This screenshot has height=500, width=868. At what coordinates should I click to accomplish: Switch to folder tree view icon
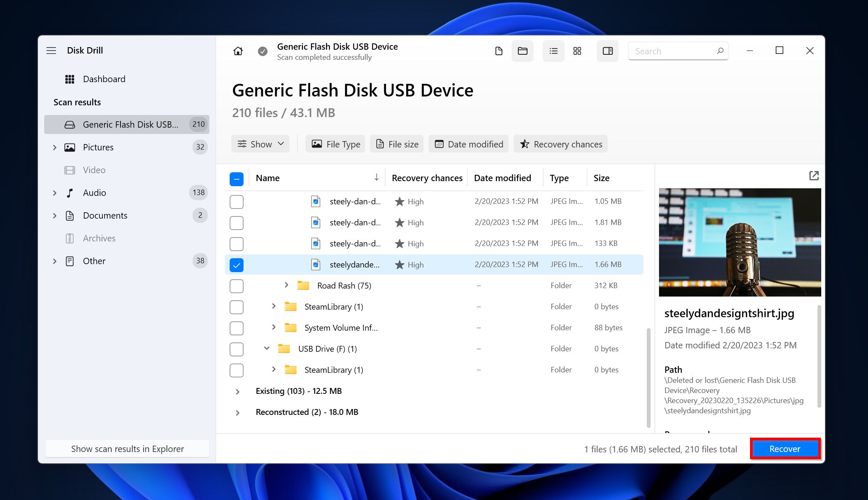point(522,51)
